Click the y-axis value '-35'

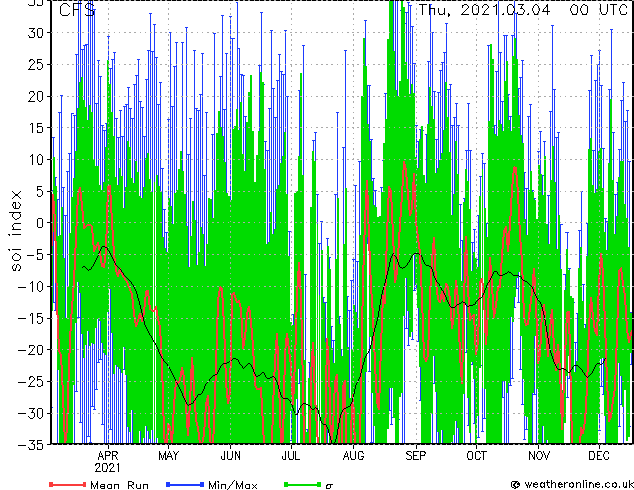tap(32, 445)
